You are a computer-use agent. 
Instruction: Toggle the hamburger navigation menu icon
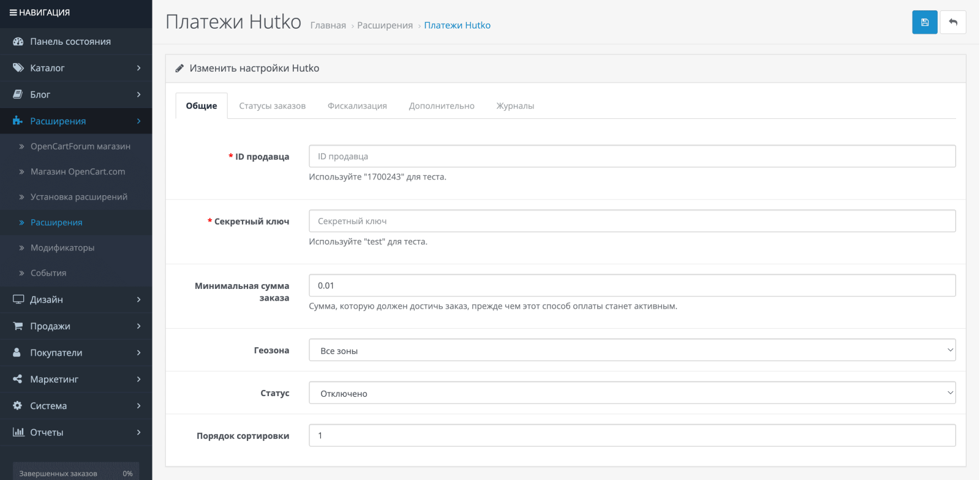pos(13,12)
